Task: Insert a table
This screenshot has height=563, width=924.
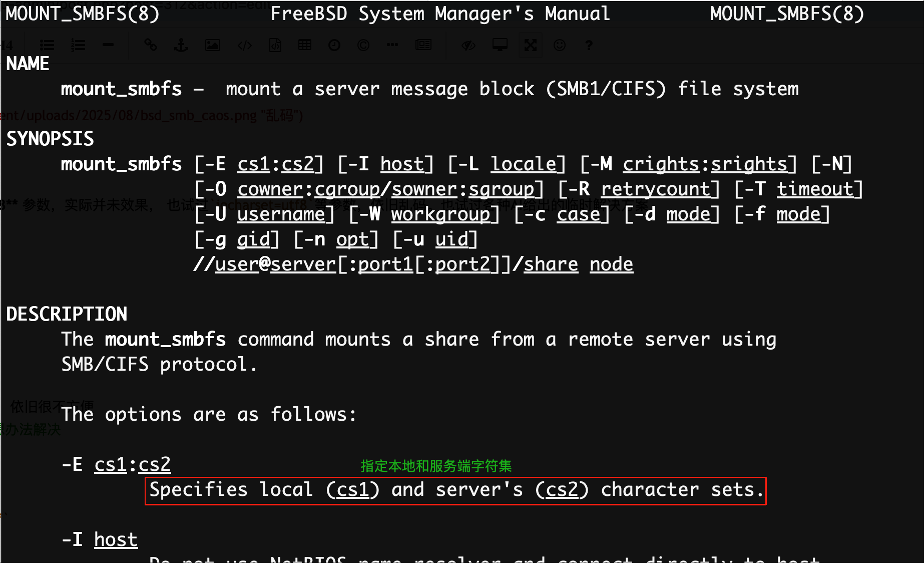Action: click(305, 46)
